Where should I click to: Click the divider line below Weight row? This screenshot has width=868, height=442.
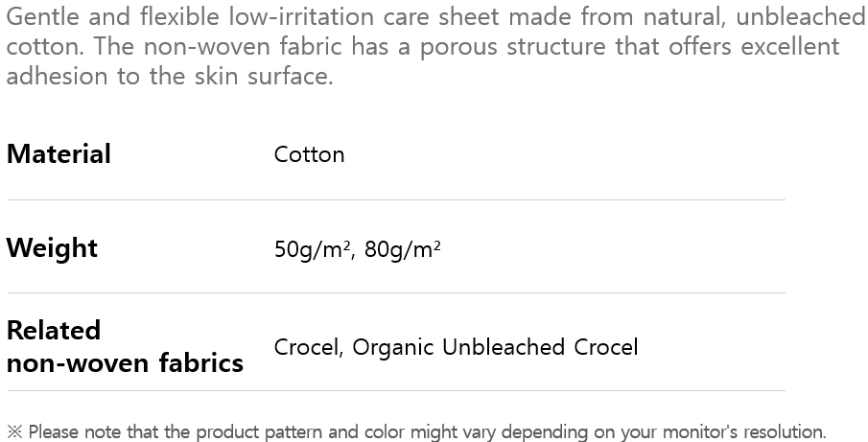pos(396,292)
